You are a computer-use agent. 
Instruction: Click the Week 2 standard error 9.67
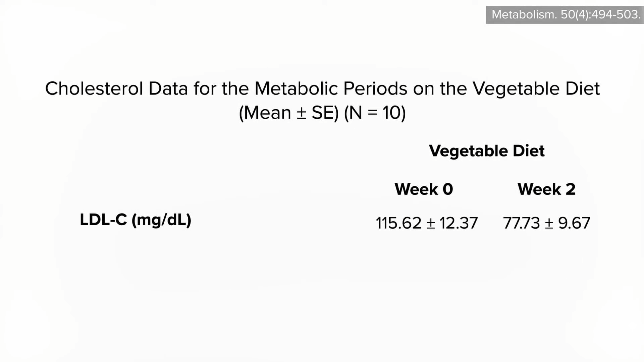click(574, 223)
